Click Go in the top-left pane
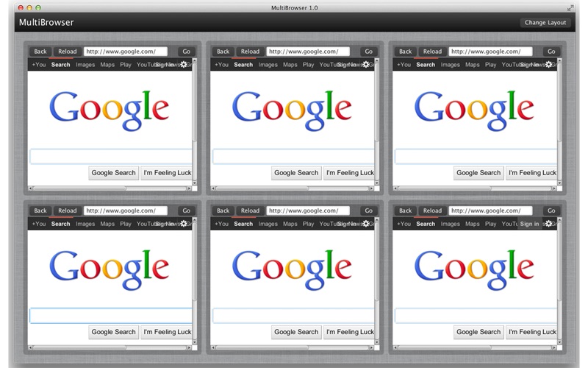This screenshot has height=368, width=588. [x=187, y=52]
